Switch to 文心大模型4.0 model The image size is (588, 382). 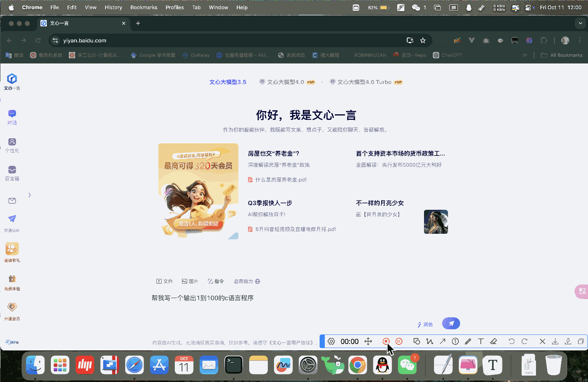[286, 82]
